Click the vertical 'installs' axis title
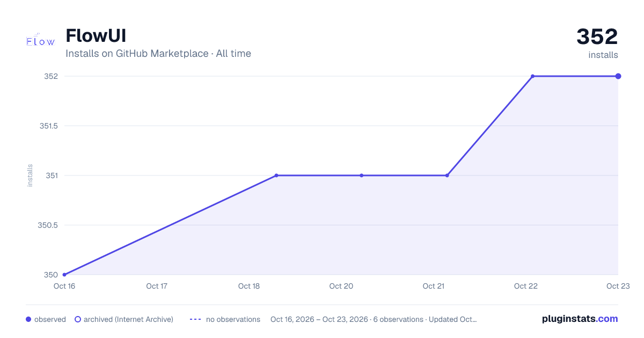644x338 pixels. pos(30,175)
